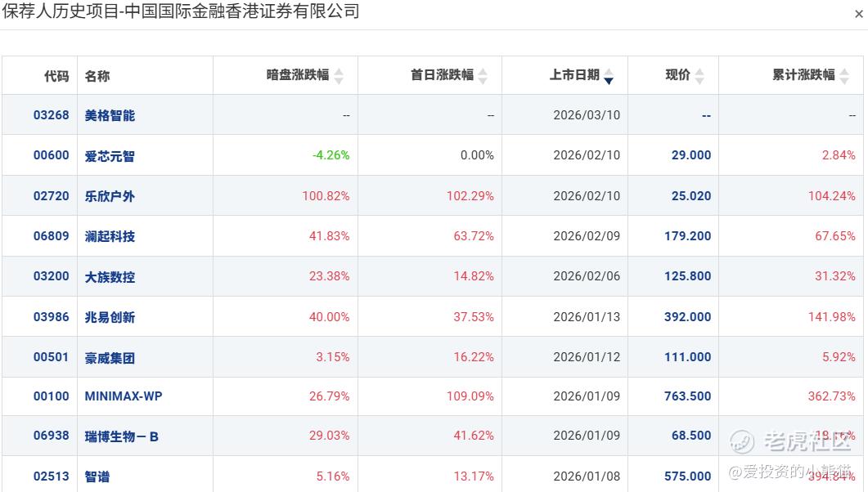868x492 pixels.
Task: Open stock 大族数控
Action: tap(110, 277)
